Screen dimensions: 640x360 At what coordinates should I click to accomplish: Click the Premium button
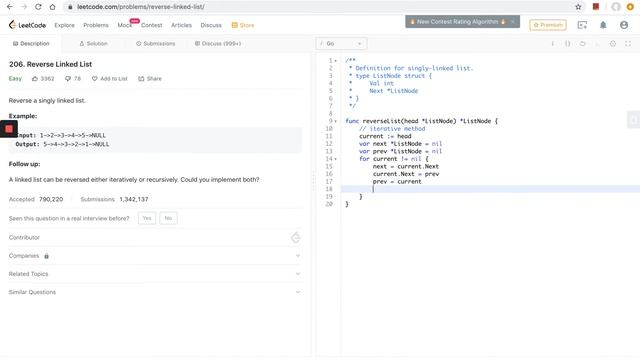[x=548, y=25]
